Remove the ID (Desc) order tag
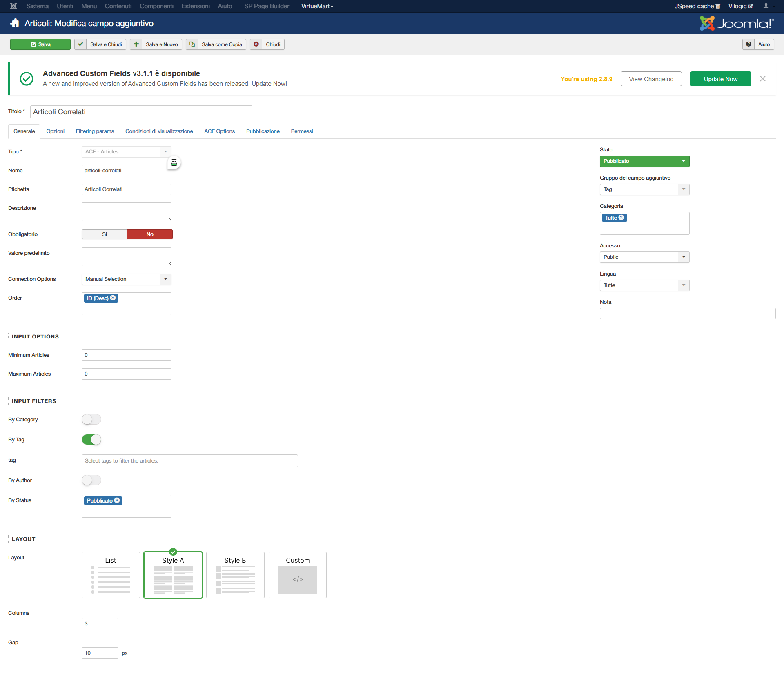 point(113,298)
